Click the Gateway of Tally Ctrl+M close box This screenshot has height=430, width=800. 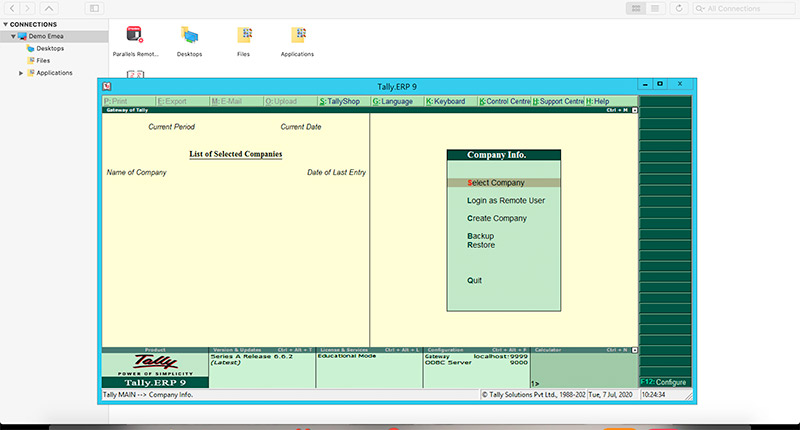[x=634, y=110]
